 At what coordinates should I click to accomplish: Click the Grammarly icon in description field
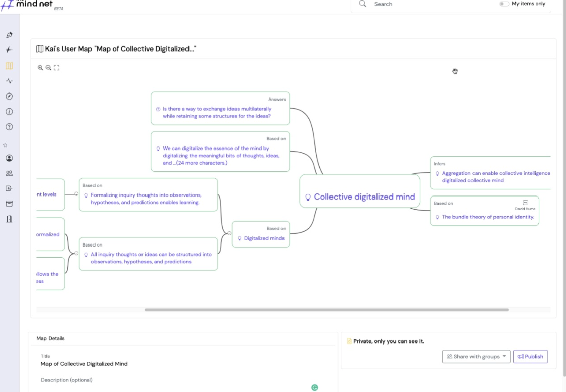pos(315,387)
